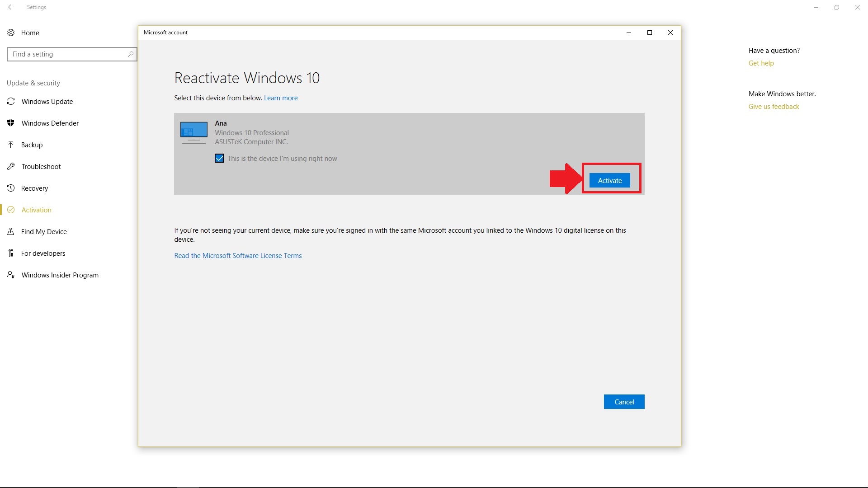Click "Have a question?" text
Screen dimensions: 868x488
774,51
